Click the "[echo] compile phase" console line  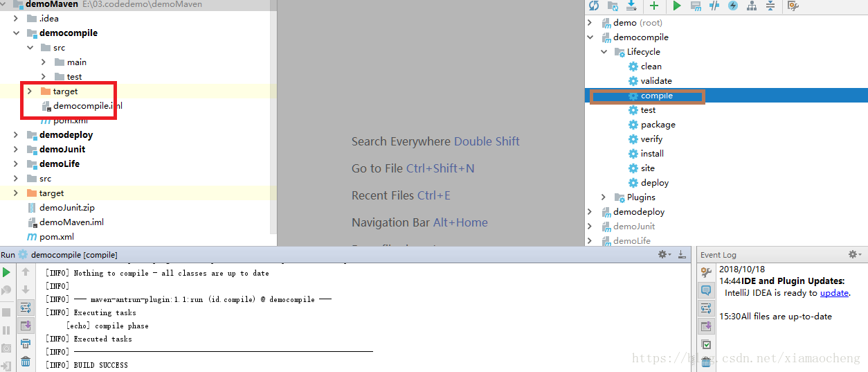click(107, 326)
